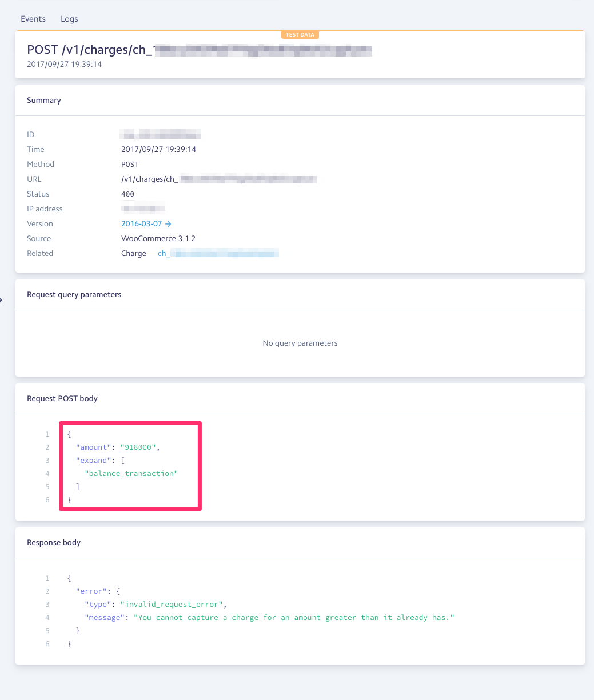The image size is (594, 700).
Task: Click the Summary section header
Action: (43, 100)
